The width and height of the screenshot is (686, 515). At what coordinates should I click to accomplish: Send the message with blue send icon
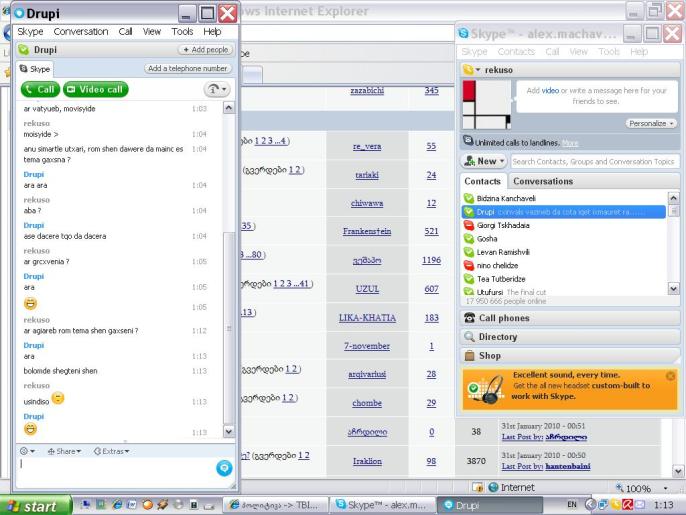(224, 468)
